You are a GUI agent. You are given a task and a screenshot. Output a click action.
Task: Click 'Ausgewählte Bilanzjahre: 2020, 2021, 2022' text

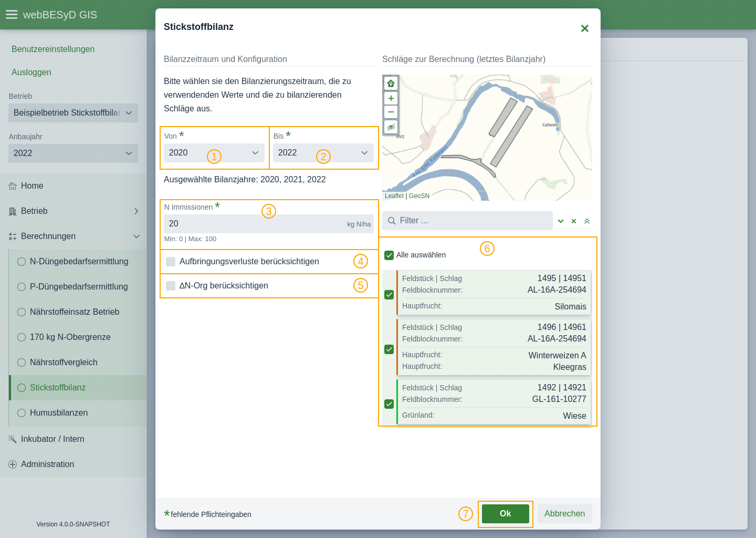pos(245,180)
